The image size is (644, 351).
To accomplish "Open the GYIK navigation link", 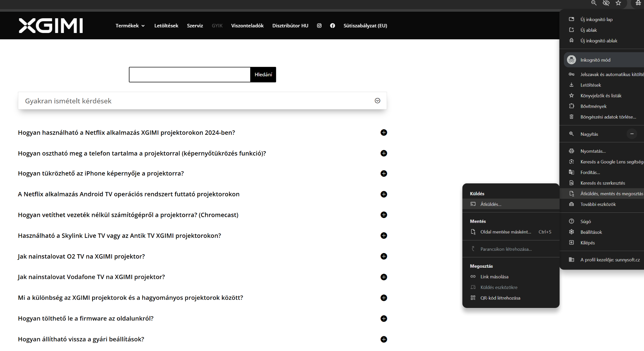I will coord(217,26).
